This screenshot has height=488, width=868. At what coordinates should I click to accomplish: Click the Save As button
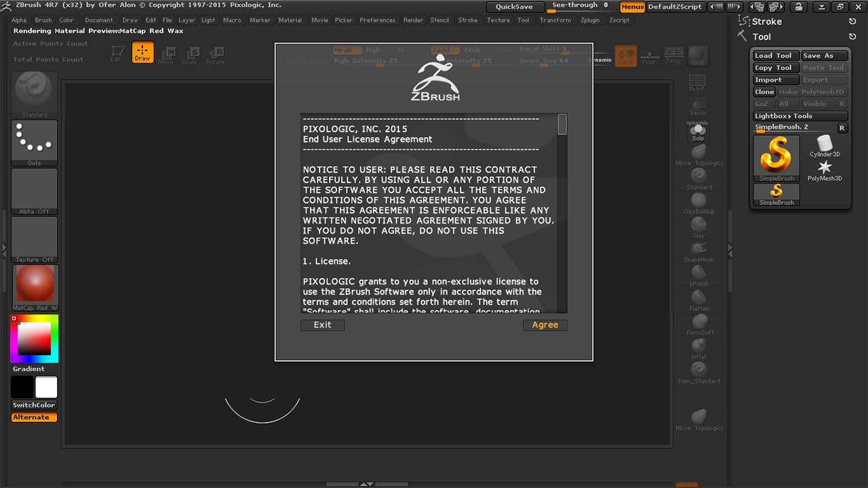click(x=825, y=56)
